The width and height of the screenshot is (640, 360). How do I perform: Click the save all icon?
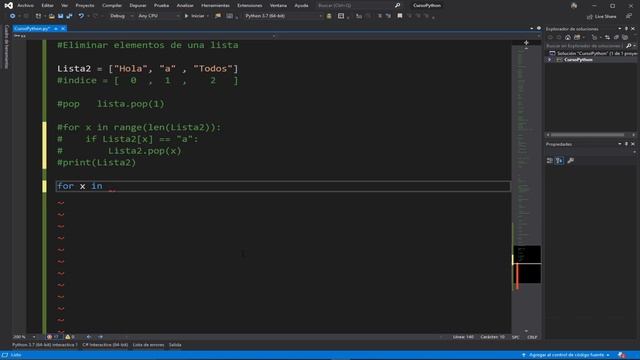pos(69,16)
